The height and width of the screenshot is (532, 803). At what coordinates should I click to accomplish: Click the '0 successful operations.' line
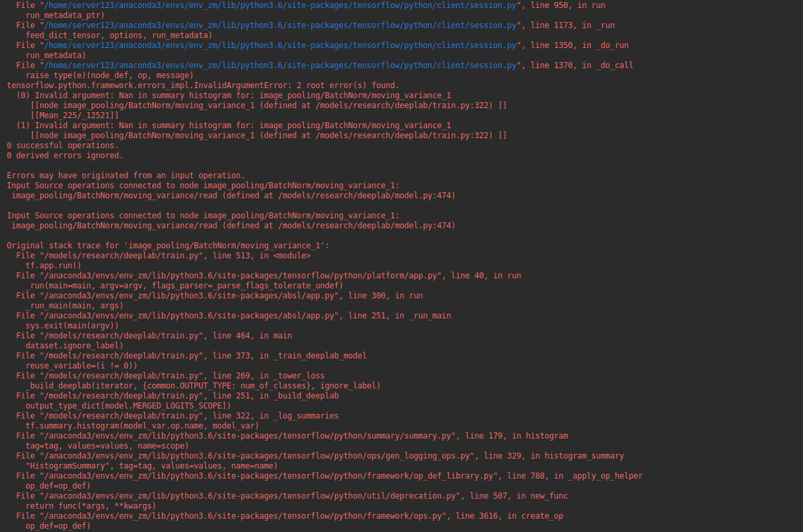[63, 145]
